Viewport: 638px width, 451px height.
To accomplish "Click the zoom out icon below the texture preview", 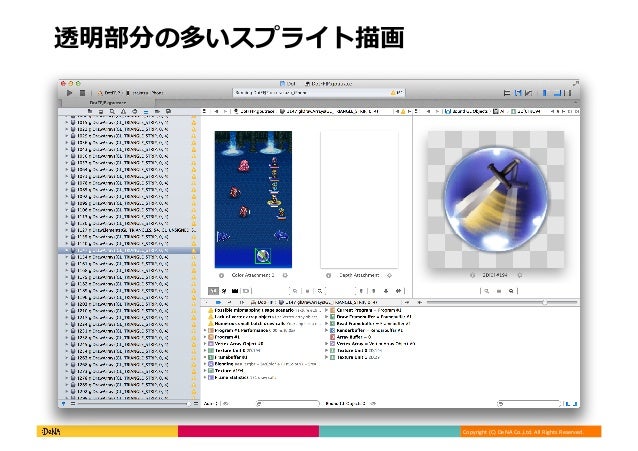I will click(x=486, y=291).
